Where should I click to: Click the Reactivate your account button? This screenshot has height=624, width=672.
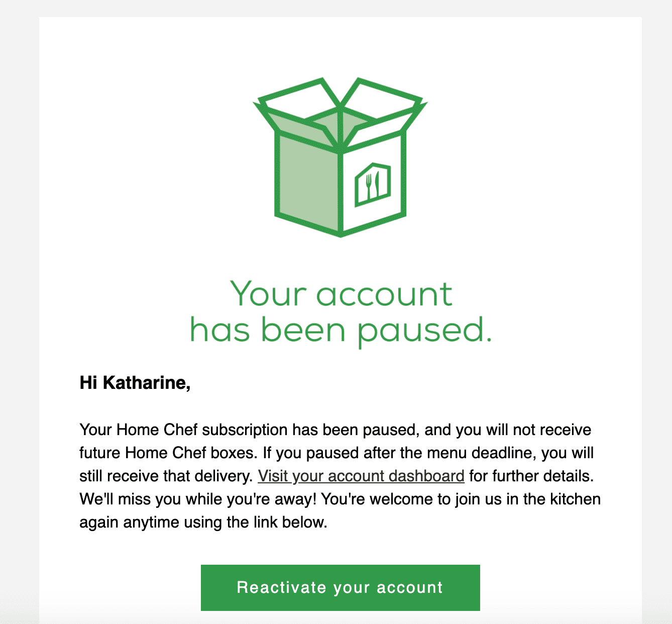click(341, 587)
